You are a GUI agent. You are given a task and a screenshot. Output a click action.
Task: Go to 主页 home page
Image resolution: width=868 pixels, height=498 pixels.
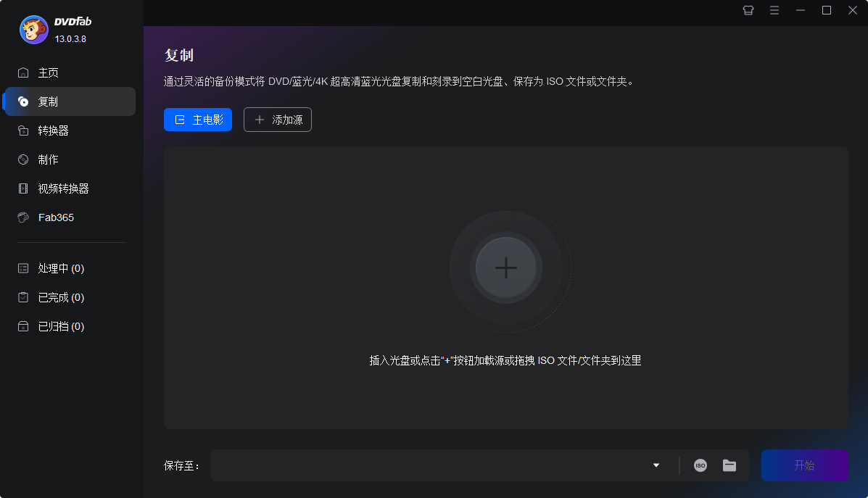pyautogui.click(x=70, y=72)
